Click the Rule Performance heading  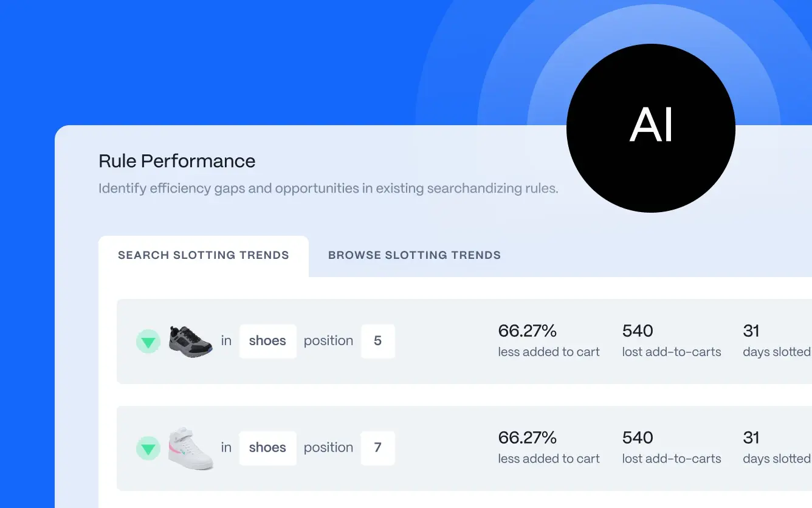(x=177, y=161)
